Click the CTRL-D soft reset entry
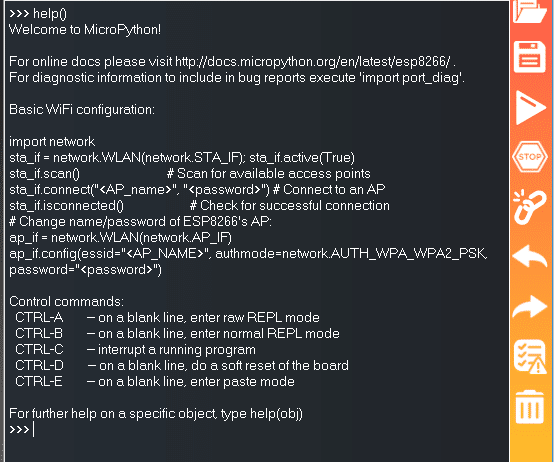This screenshot has height=462, width=554. click(182, 366)
